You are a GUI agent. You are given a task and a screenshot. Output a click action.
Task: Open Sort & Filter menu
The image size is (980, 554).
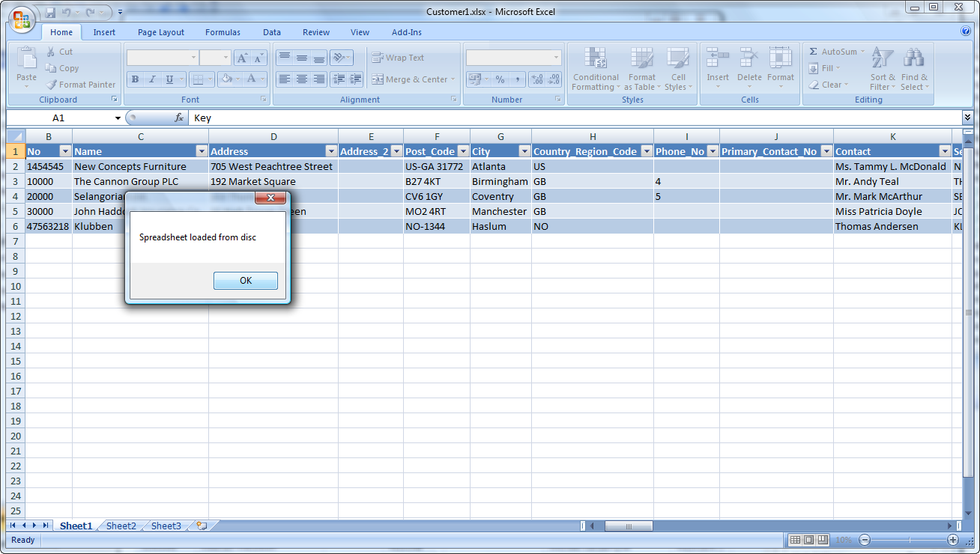pyautogui.click(x=883, y=69)
